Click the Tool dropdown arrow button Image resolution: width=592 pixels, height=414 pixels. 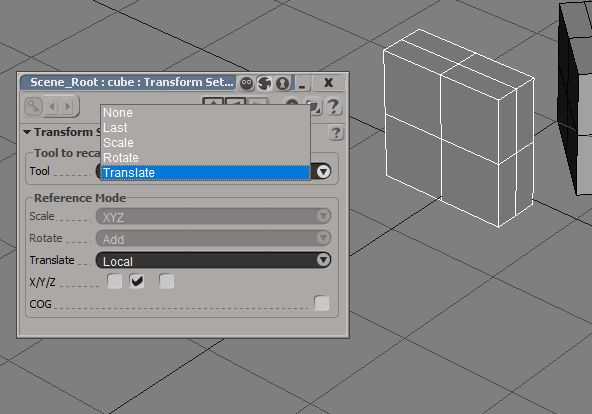(323, 172)
